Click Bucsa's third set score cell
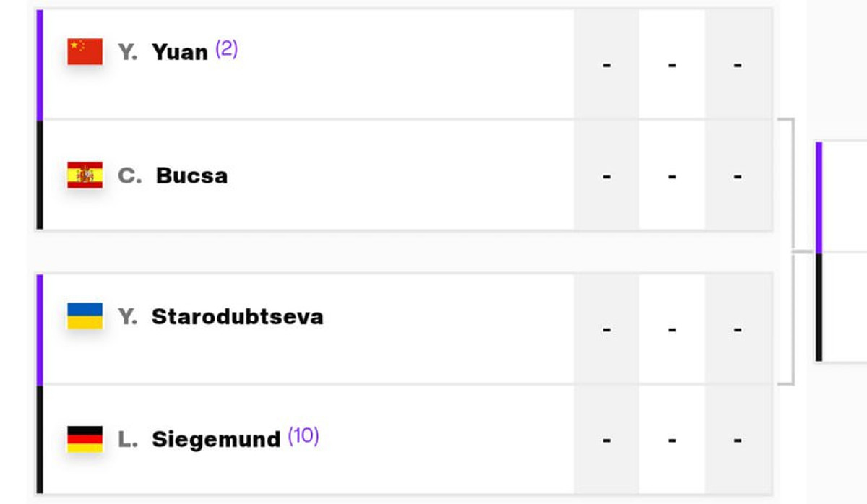The height and width of the screenshot is (504, 867). point(737,176)
